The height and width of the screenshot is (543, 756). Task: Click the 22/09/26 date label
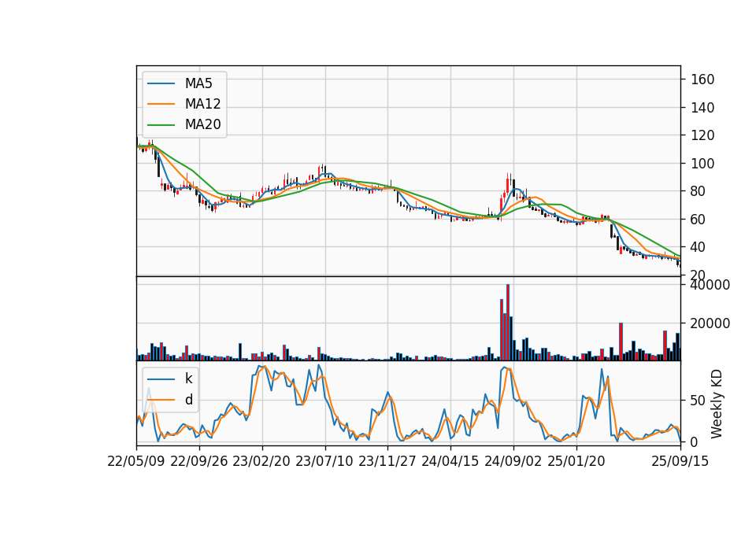point(199,461)
